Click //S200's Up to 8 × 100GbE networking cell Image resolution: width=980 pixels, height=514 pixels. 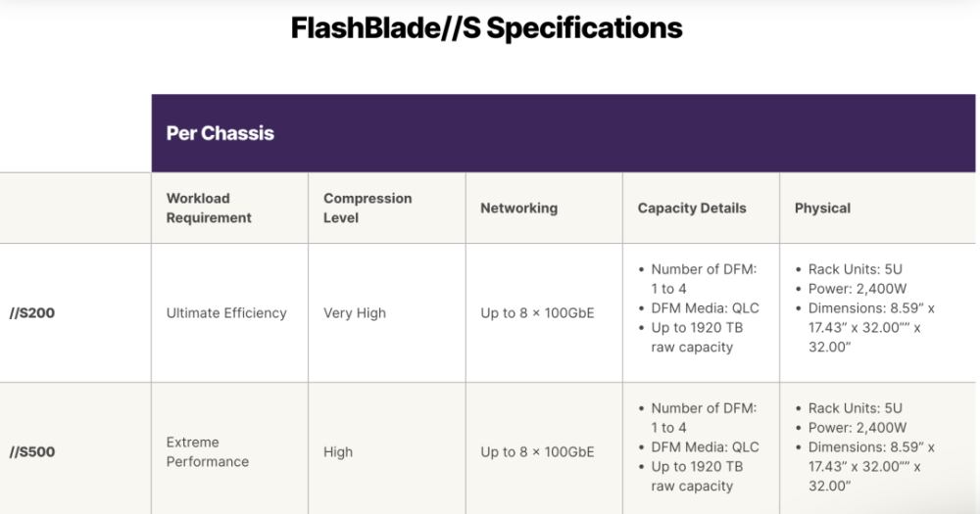tap(537, 313)
